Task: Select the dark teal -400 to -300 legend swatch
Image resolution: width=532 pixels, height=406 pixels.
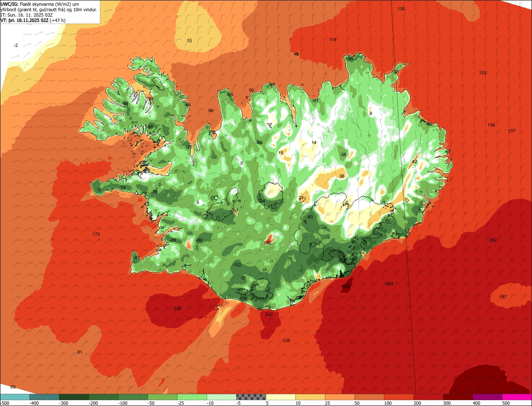Action: coord(44,397)
